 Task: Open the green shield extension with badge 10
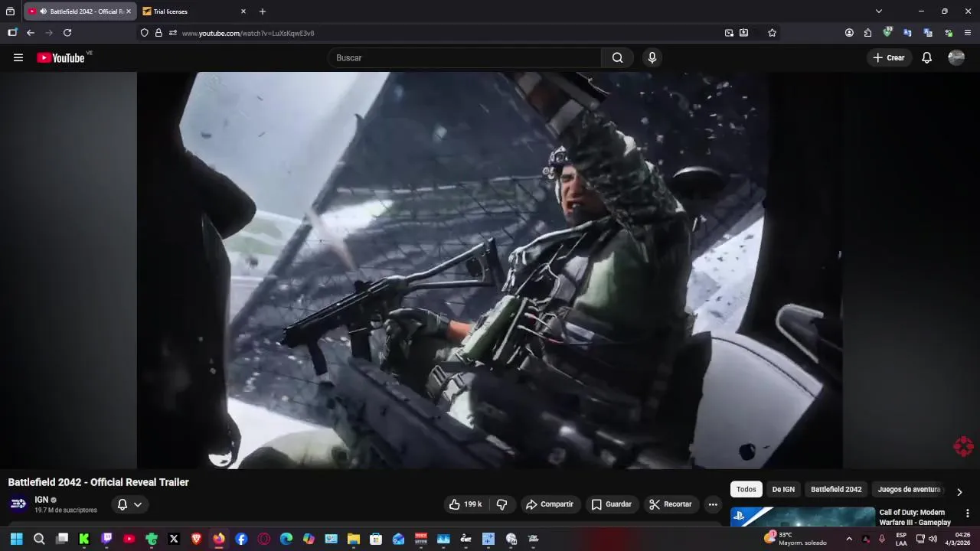887,32
